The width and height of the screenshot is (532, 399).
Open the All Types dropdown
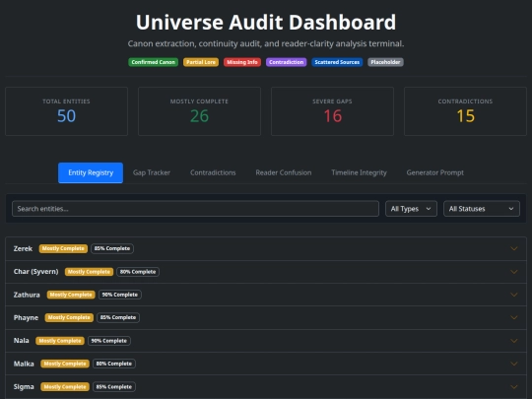point(411,209)
